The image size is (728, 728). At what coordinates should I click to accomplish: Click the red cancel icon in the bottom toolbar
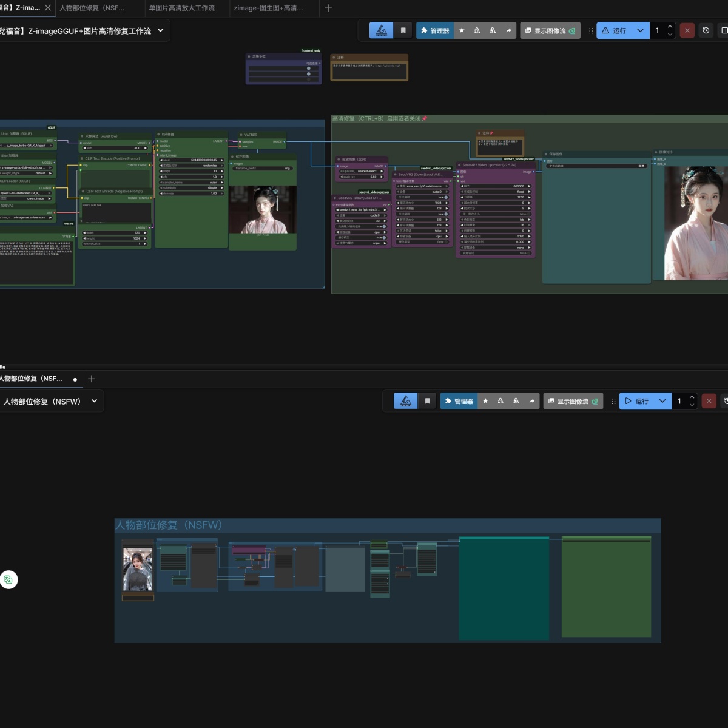709,401
